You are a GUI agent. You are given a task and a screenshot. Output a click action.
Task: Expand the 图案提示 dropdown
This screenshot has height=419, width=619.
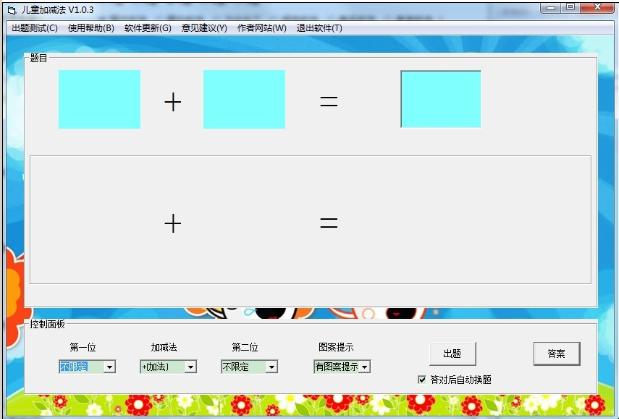pos(364,367)
